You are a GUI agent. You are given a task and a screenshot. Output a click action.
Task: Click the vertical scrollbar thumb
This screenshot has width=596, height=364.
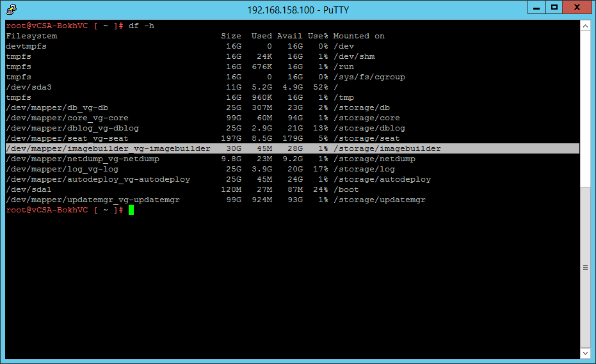585,267
